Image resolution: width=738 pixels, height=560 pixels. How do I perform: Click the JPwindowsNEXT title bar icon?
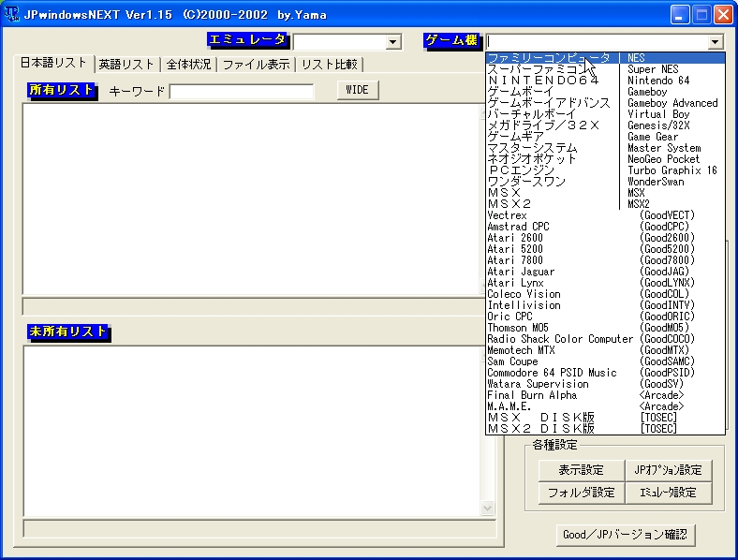(x=11, y=14)
